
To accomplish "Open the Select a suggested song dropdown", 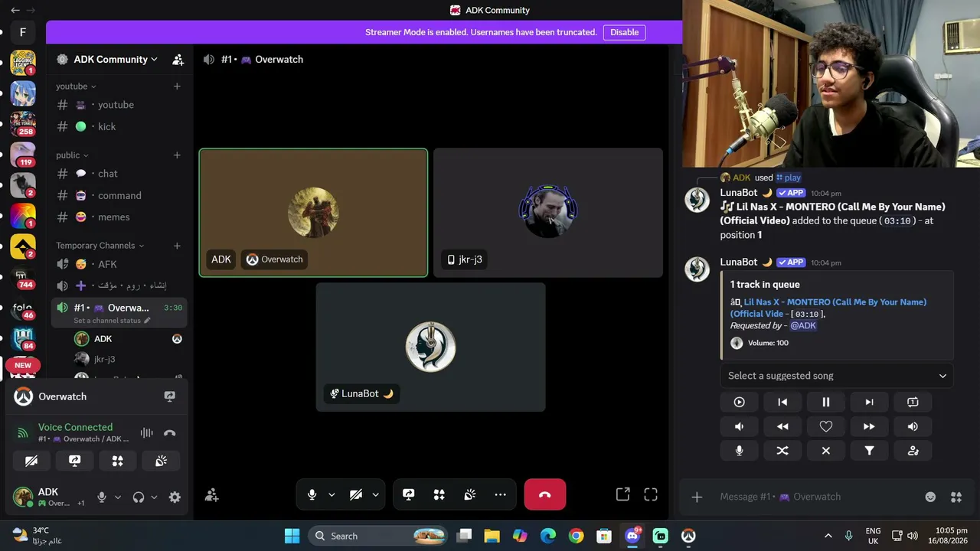I will (x=837, y=376).
